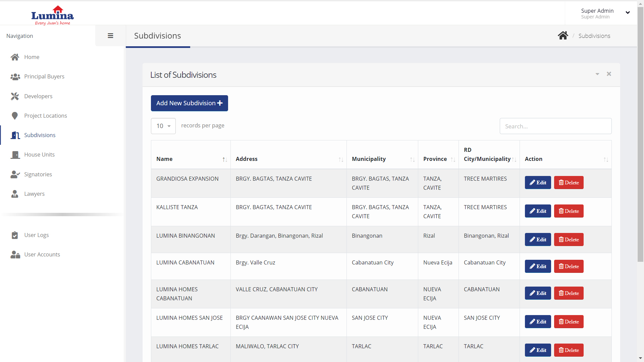Click the hamburger menu icon to collapse navigation
The height and width of the screenshot is (362, 644).
click(x=110, y=36)
